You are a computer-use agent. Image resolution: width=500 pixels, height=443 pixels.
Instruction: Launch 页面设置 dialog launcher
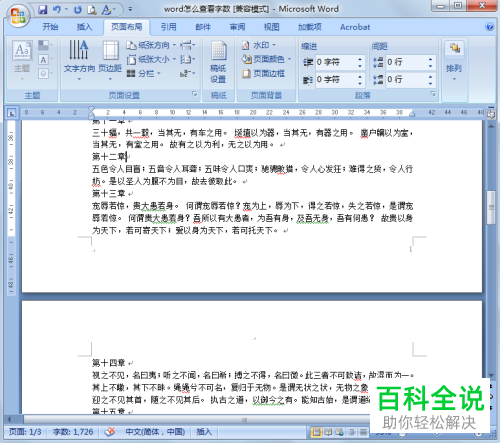click(x=194, y=94)
